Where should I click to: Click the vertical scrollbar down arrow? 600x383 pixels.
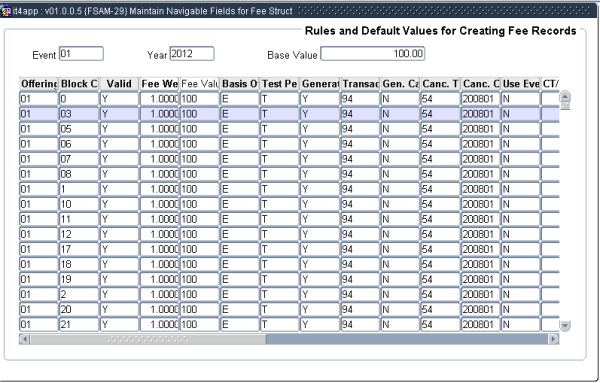(x=565, y=326)
